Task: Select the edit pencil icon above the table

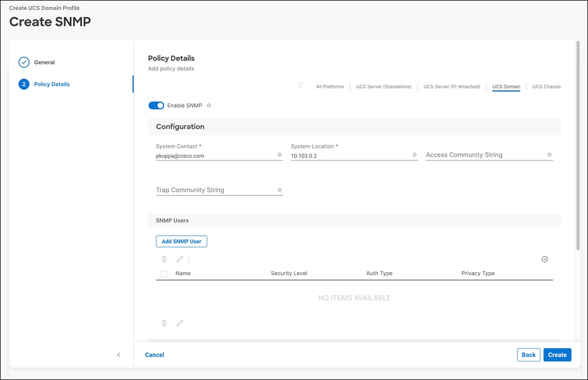Action: point(180,259)
